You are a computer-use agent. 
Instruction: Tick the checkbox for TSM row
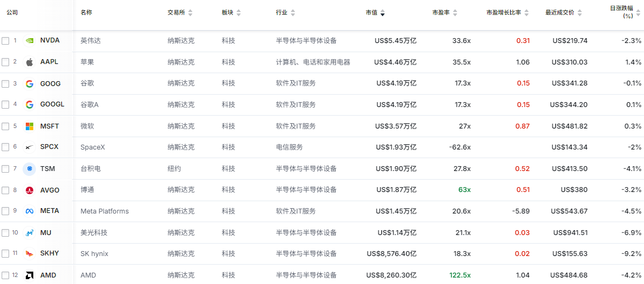[5, 169]
